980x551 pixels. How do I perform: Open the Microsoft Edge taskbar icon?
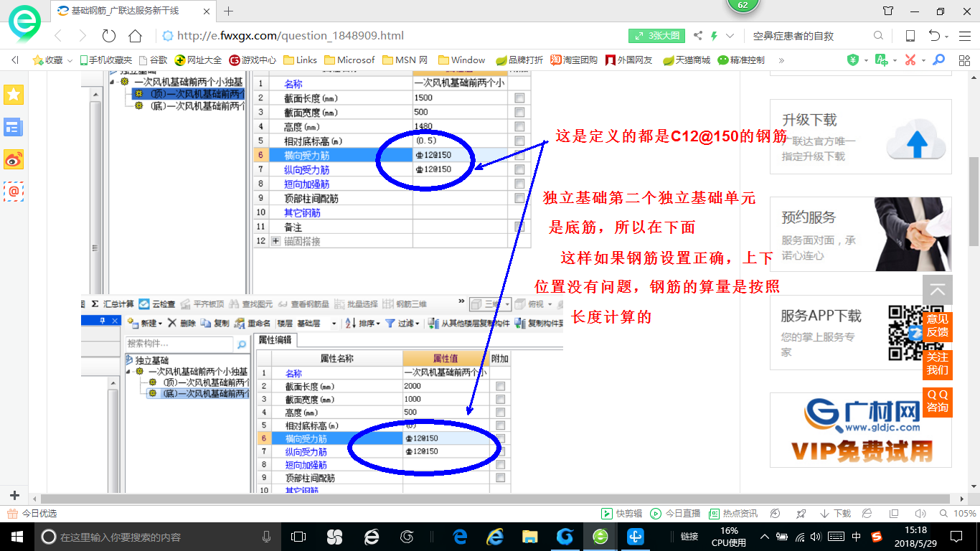(460, 536)
